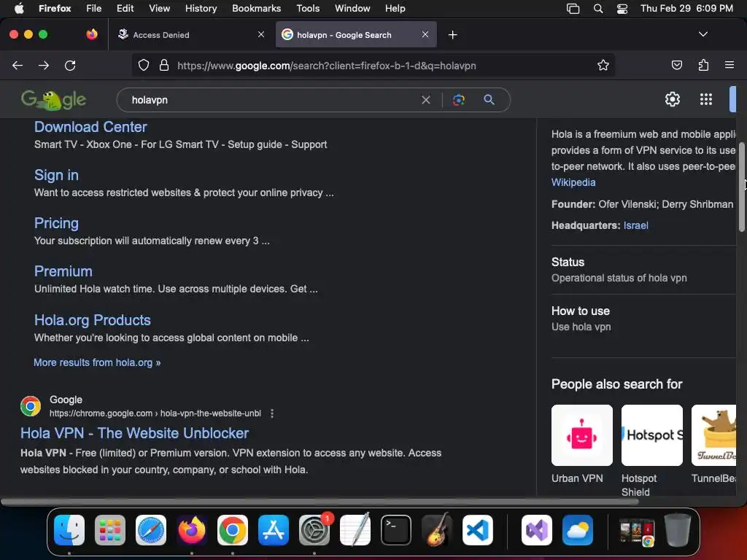Open the list all tabs chevron
The height and width of the screenshot is (560, 747).
[x=703, y=34]
